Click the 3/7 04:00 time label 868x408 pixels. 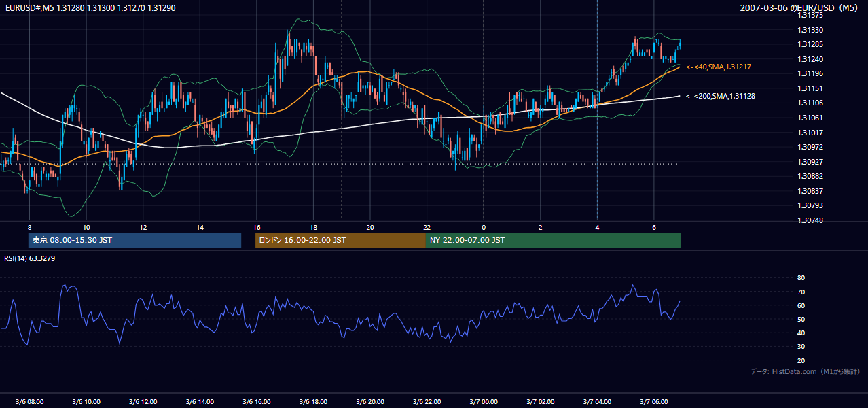click(597, 401)
